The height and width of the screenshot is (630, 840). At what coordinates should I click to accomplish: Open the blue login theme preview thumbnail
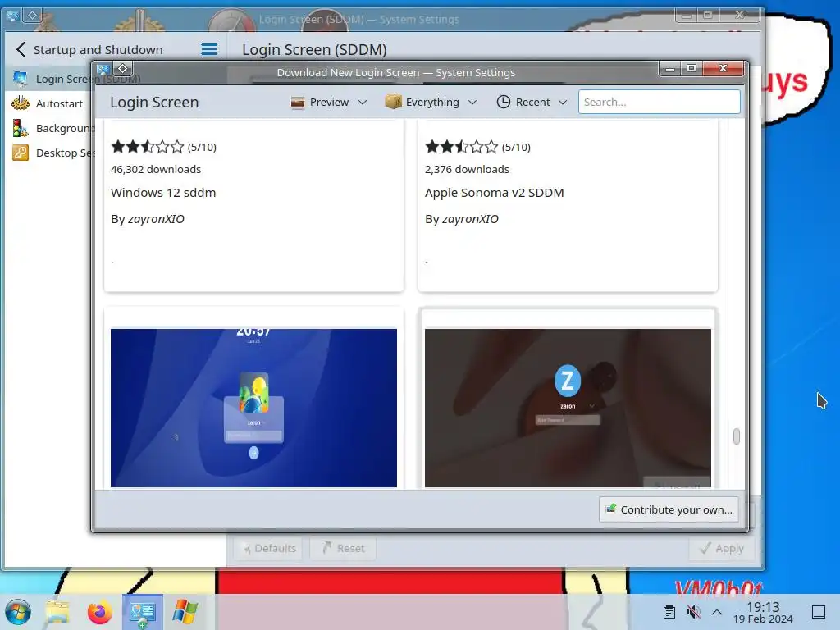click(x=254, y=408)
